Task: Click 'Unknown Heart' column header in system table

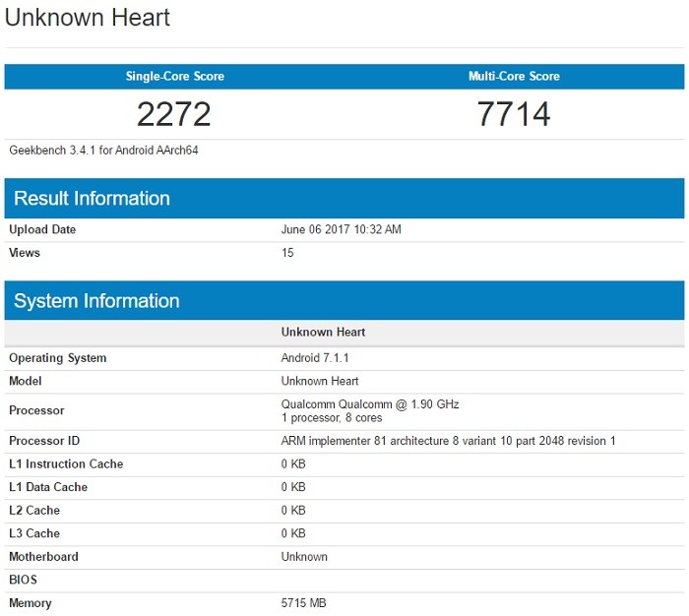Action: click(323, 333)
